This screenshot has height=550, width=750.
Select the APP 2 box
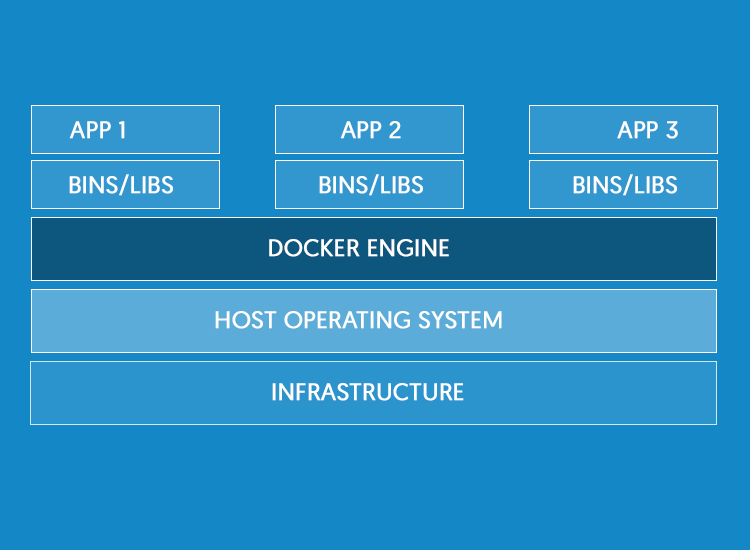[369, 130]
